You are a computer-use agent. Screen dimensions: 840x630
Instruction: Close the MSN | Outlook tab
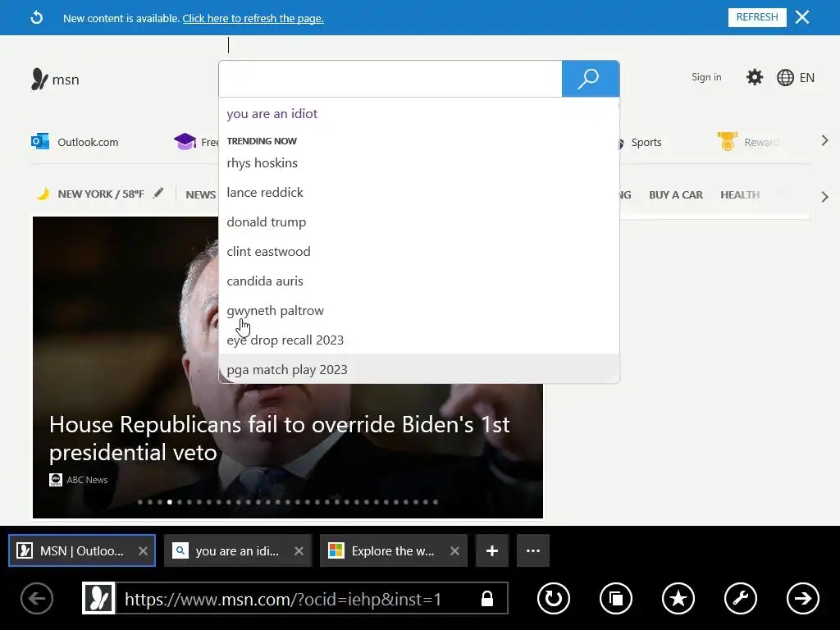click(143, 550)
